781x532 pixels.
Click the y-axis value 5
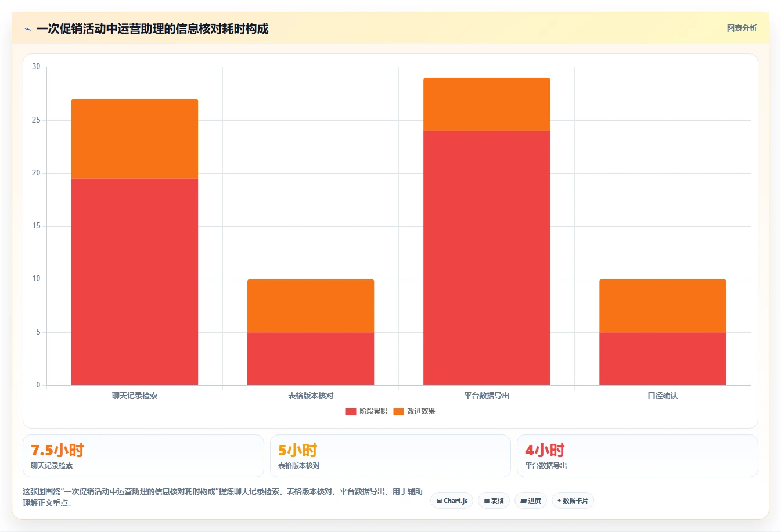click(38, 332)
